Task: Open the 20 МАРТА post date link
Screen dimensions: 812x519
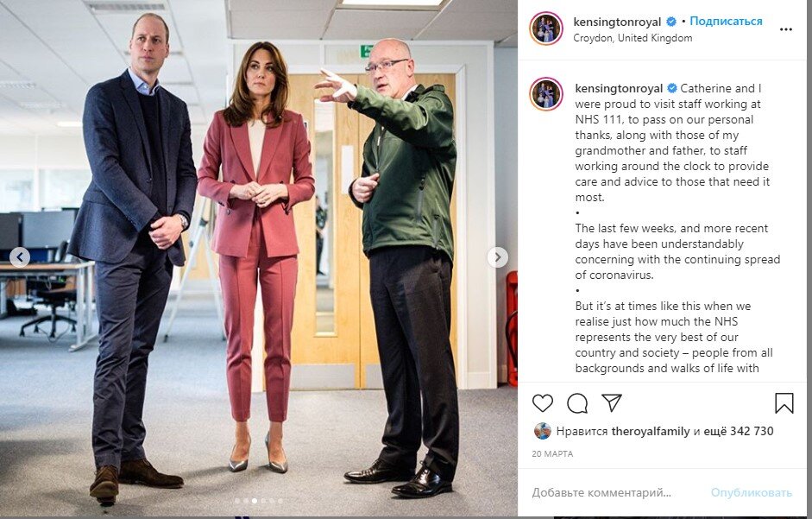Action: coord(552,453)
